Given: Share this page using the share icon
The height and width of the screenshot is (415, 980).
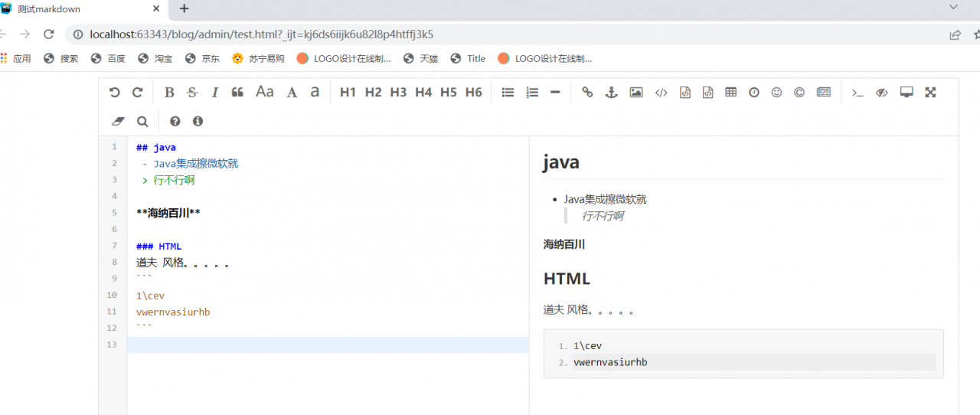Looking at the screenshot, I should click(x=955, y=34).
